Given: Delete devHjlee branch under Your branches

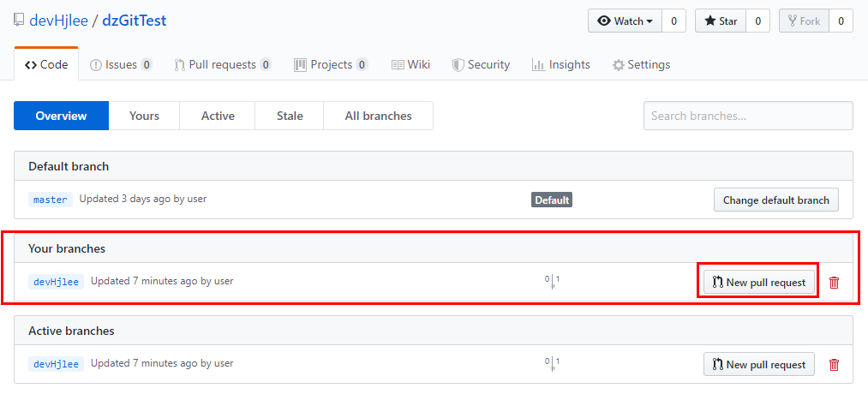Looking at the screenshot, I should 834,283.
